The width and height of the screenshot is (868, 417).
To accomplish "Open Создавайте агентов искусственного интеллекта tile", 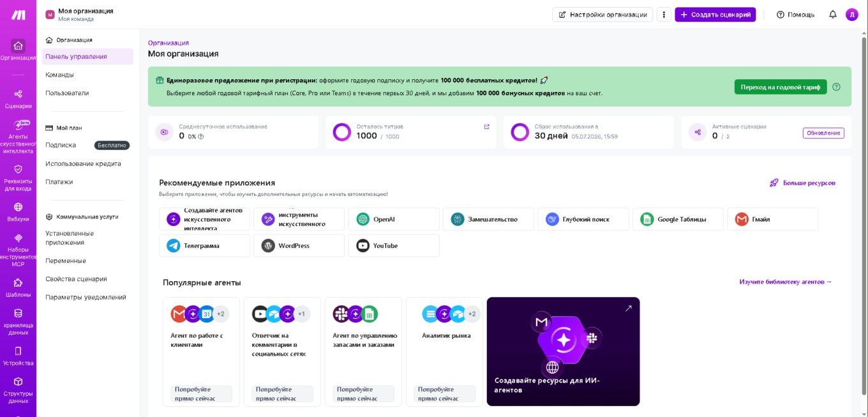I will point(204,219).
